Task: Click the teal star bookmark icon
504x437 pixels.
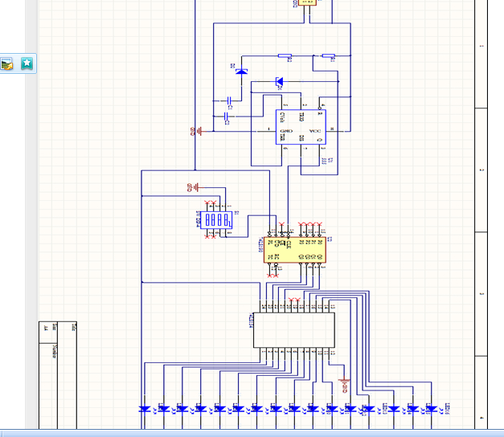Action: click(x=27, y=63)
